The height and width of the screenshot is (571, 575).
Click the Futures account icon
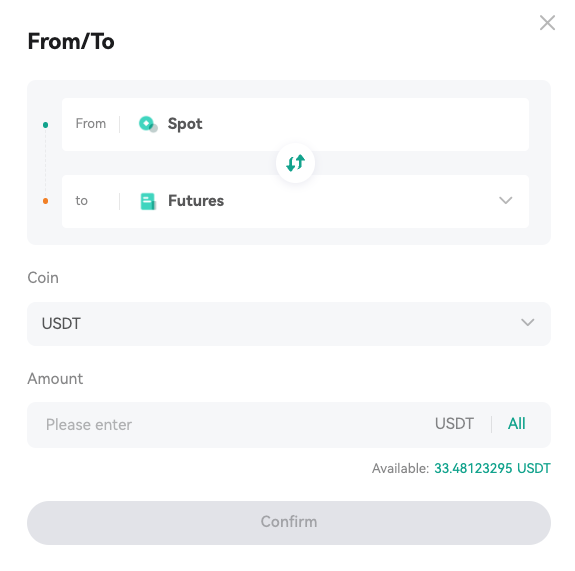[148, 201]
